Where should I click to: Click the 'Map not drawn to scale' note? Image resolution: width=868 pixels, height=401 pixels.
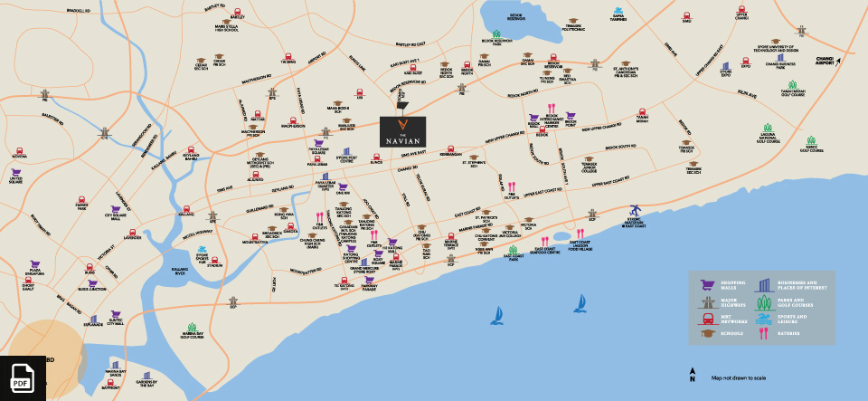[x=739, y=378]
